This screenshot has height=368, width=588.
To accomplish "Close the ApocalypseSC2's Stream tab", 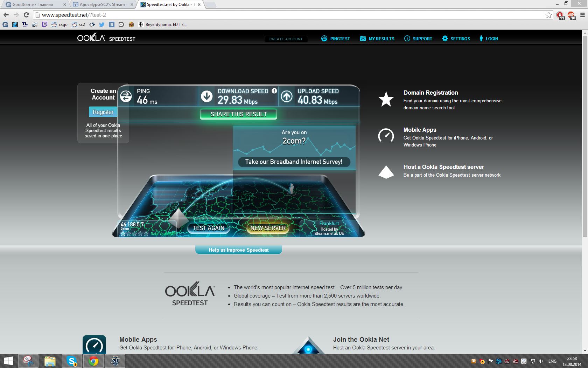I will tap(132, 5).
